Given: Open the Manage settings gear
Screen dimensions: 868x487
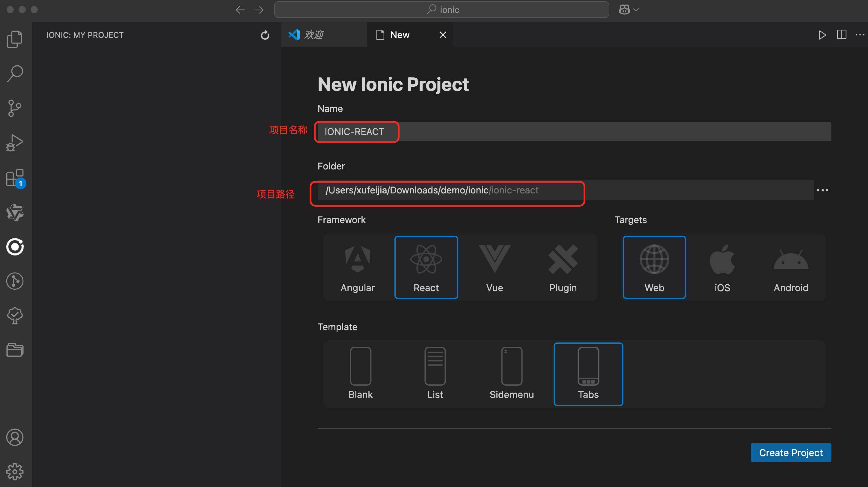Looking at the screenshot, I should click(15, 471).
